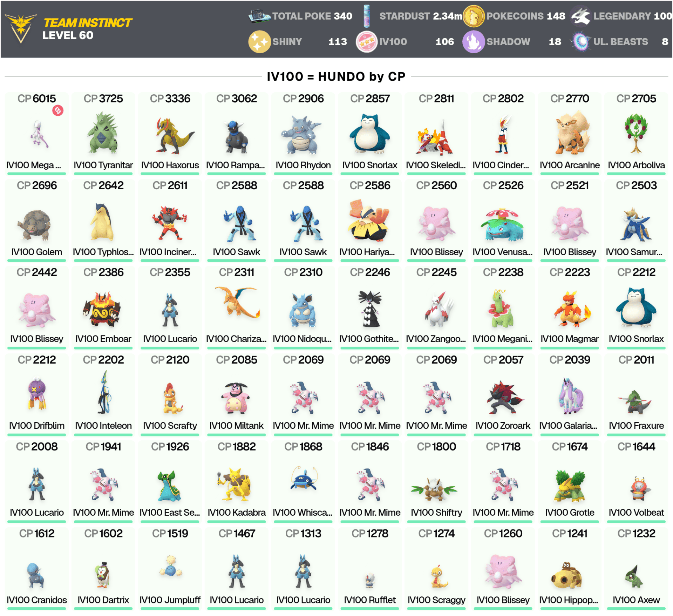Click the 'IV100 = HUNDO by CP' heading
This screenshot has height=616, width=673.
click(x=336, y=76)
